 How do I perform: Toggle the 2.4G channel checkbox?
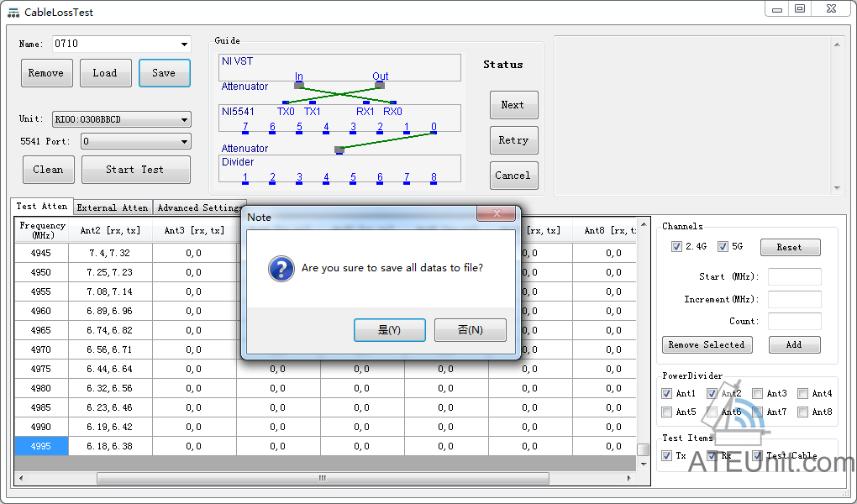coord(676,247)
